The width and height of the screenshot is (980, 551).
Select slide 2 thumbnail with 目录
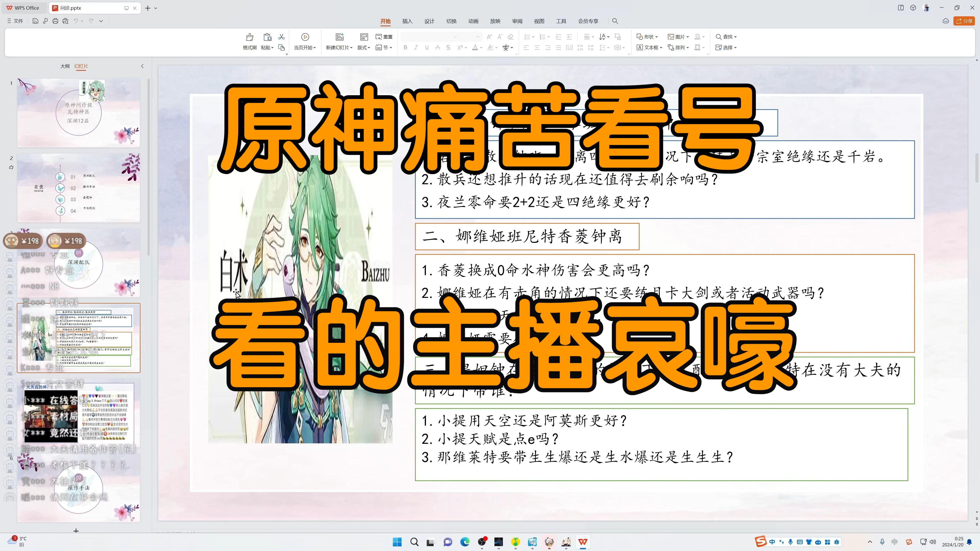[x=79, y=188]
